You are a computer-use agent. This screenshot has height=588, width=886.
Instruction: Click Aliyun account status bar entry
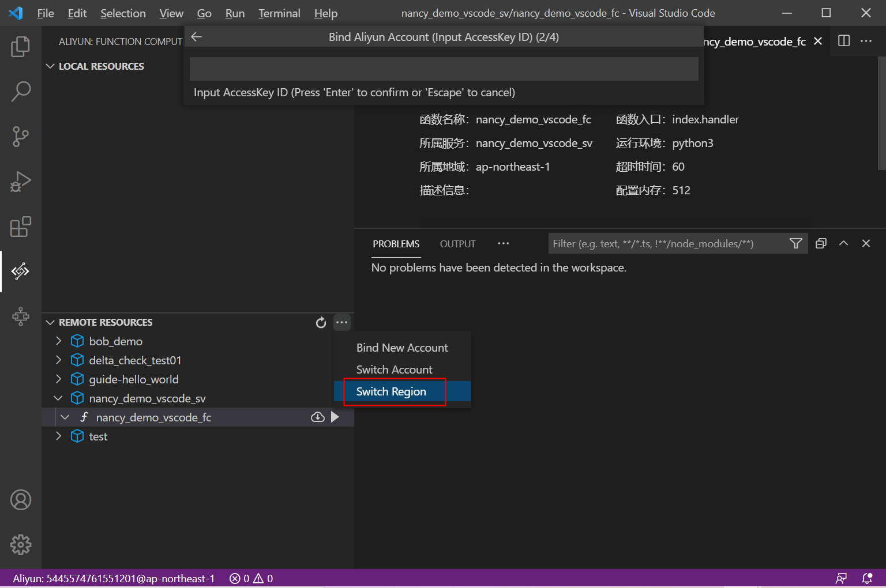(114, 578)
